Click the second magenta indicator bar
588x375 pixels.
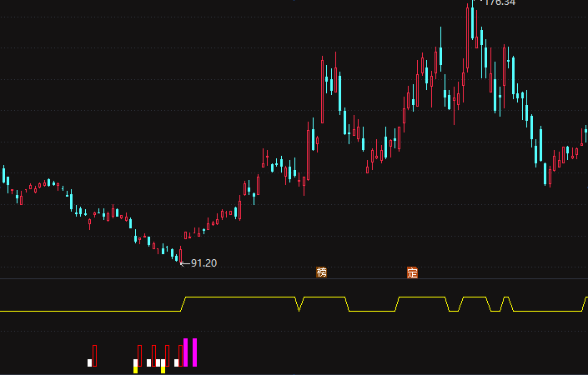point(194,352)
